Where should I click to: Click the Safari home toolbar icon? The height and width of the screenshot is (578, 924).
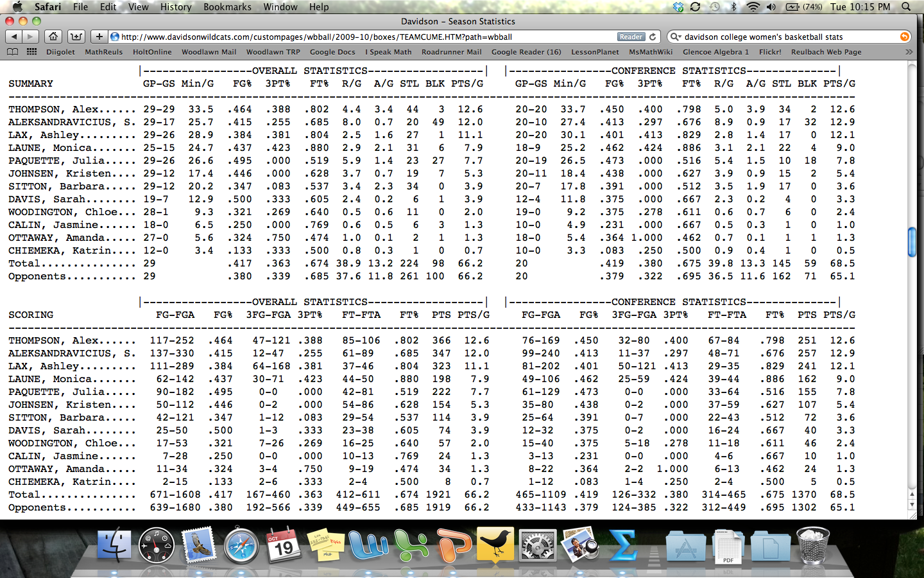[x=53, y=37]
